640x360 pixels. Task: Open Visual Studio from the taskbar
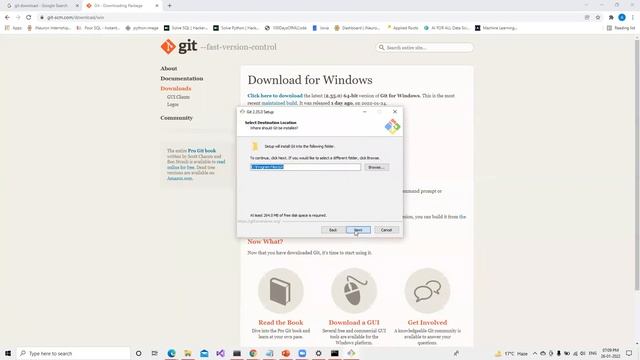pos(220,353)
